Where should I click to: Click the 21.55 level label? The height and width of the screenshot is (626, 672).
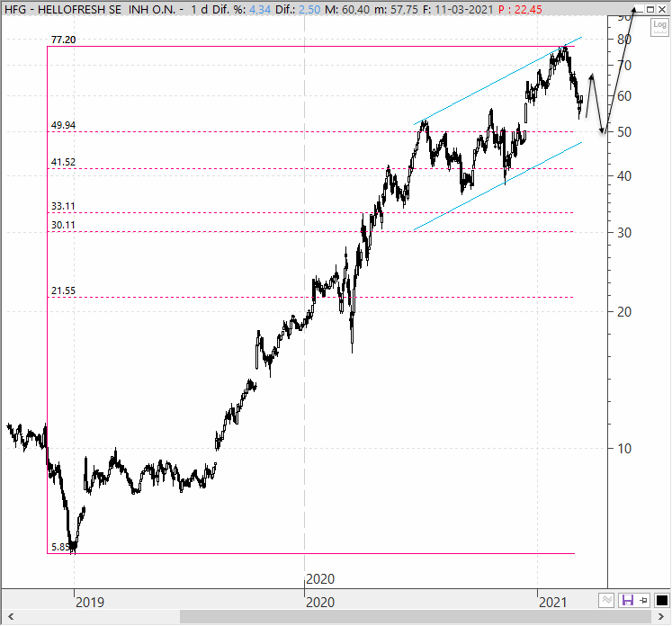tap(64, 291)
